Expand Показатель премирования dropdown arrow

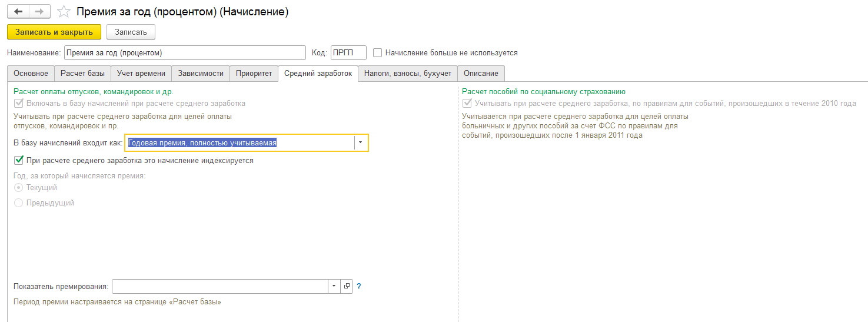point(334,286)
